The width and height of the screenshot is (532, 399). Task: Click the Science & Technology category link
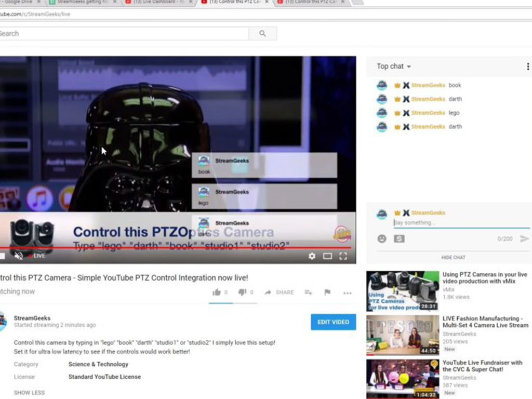click(98, 364)
